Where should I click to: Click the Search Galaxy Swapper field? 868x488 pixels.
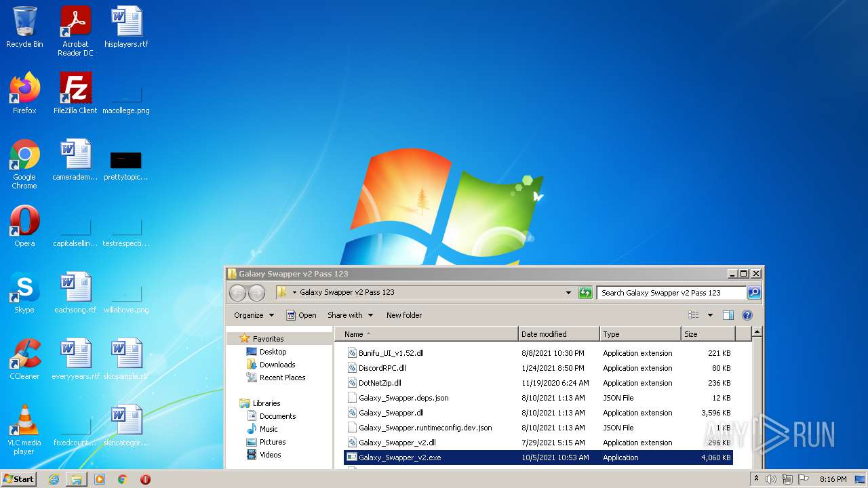671,293
